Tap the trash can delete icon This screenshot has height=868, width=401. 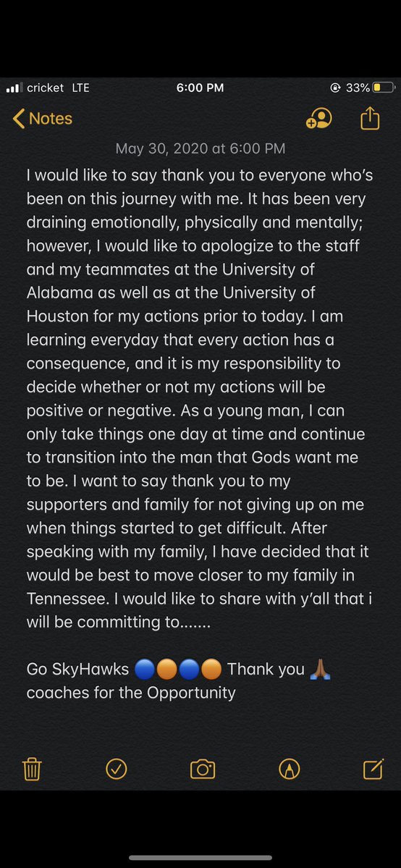pyautogui.click(x=32, y=769)
